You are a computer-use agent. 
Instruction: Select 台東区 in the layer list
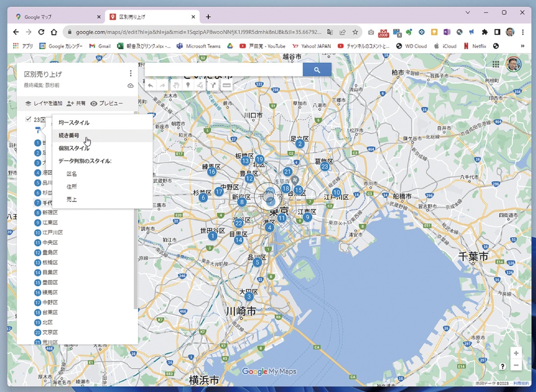click(x=50, y=312)
